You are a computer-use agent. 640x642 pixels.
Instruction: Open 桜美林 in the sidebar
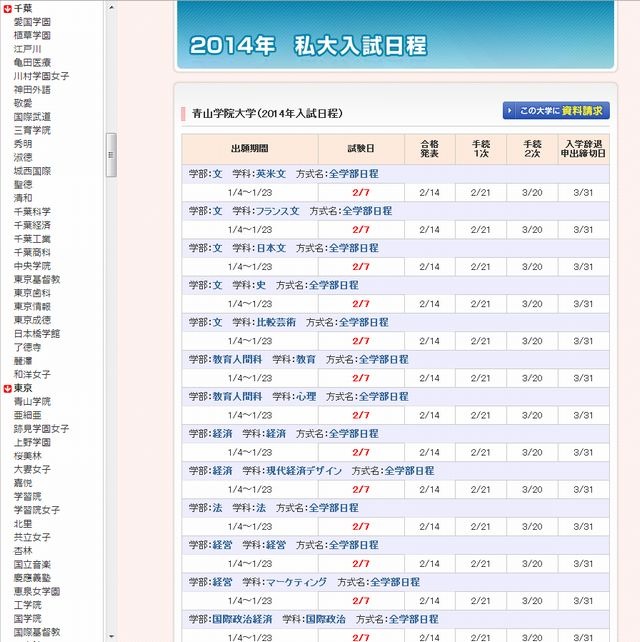tap(27, 456)
